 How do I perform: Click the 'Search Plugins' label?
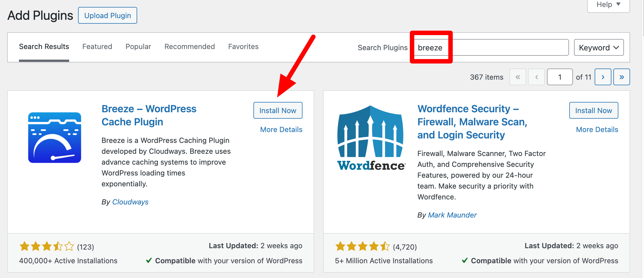pyautogui.click(x=382, y=48)
